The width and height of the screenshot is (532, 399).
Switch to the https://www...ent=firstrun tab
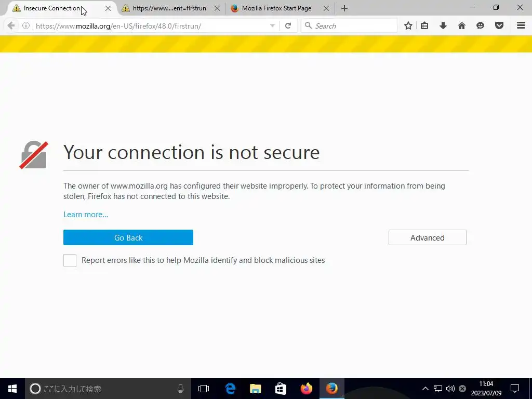[171, 8]
